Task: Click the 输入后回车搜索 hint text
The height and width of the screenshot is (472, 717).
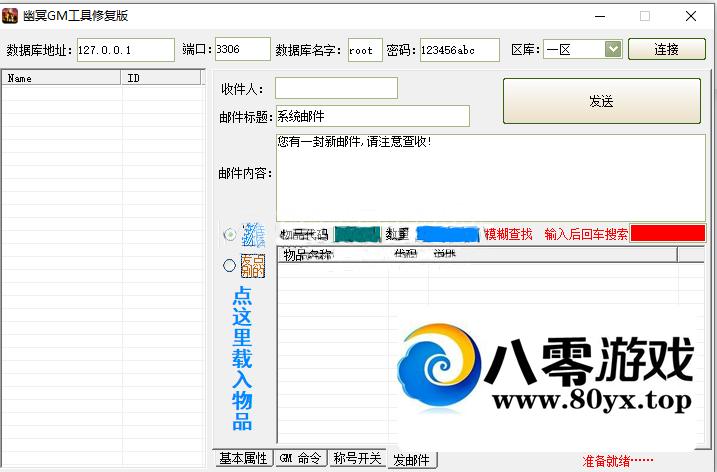Action: click(586, 235)
